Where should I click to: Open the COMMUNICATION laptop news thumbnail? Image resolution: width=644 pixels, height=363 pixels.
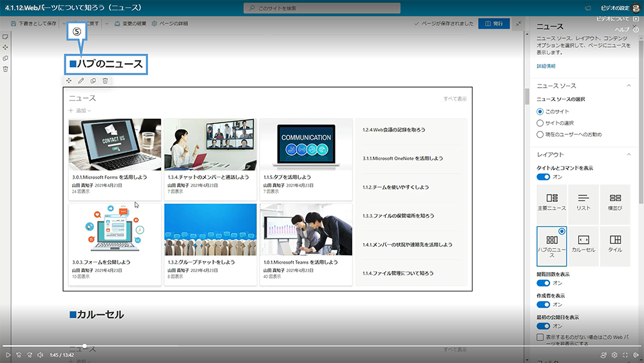click(306, 144)
